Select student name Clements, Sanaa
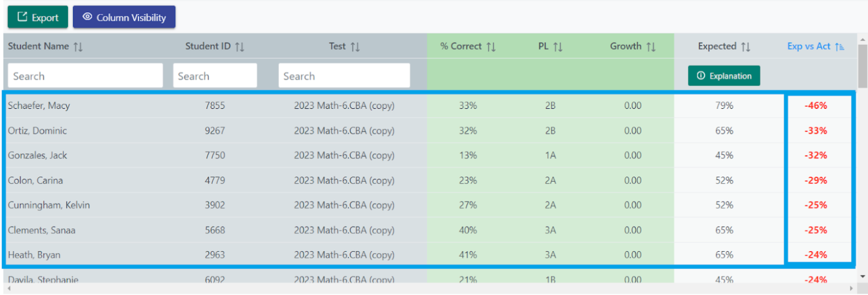The width and height of the screenshot is (868, 295). pos(42,230)
